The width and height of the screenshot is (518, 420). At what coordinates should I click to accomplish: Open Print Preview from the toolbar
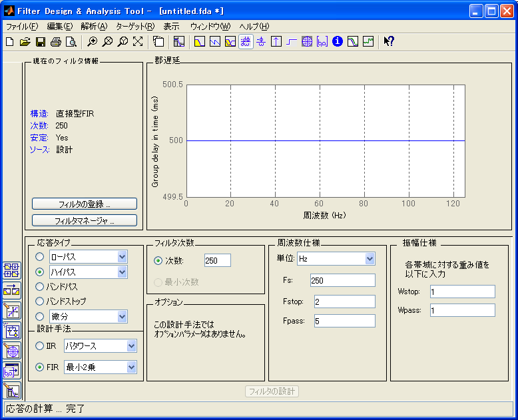click(x=71, y=42)
